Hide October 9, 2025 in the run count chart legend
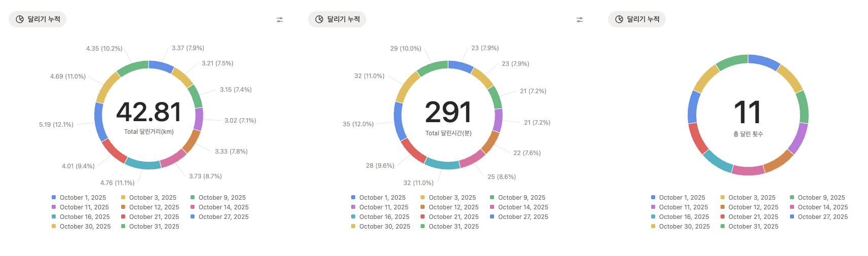 (x=821, y=198)
